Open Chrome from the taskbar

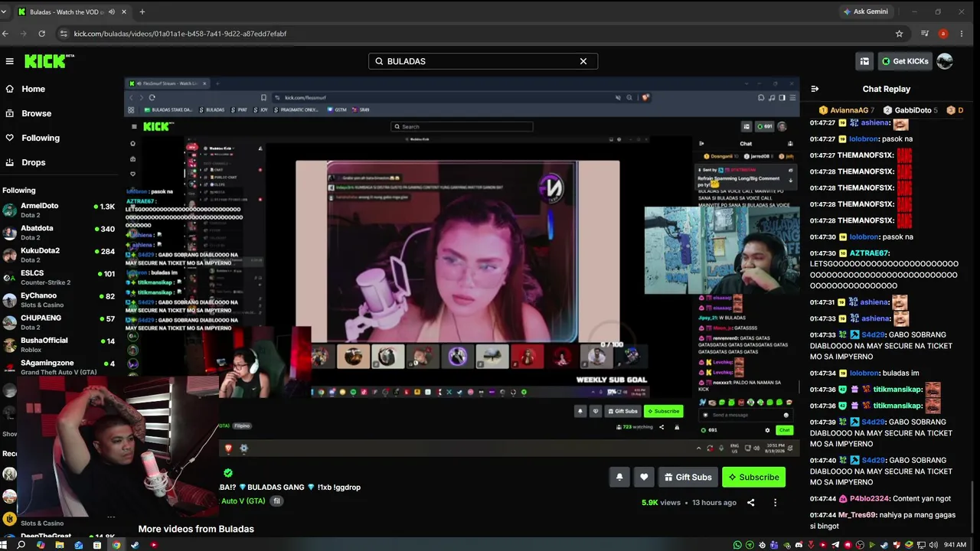(116, 545)
